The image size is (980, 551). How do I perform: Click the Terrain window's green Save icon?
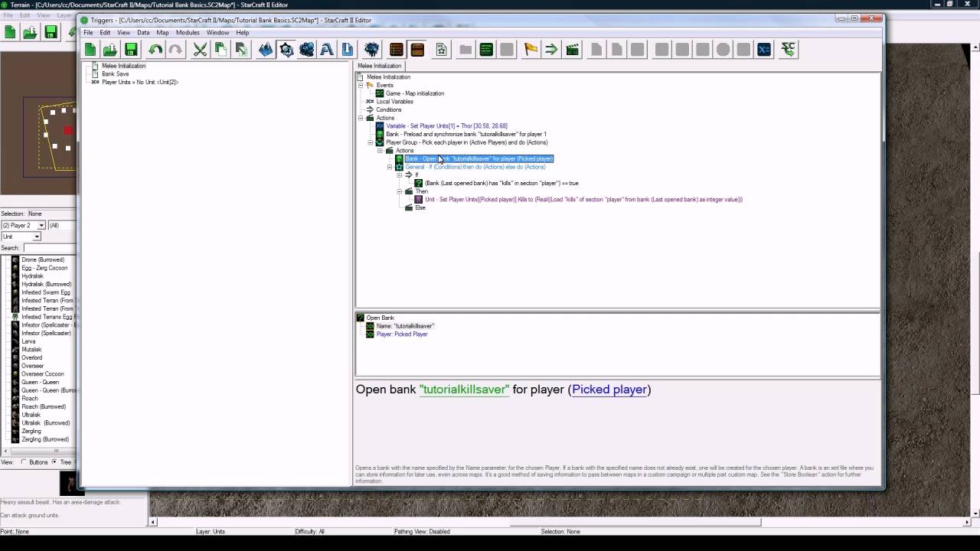[51, 32]
